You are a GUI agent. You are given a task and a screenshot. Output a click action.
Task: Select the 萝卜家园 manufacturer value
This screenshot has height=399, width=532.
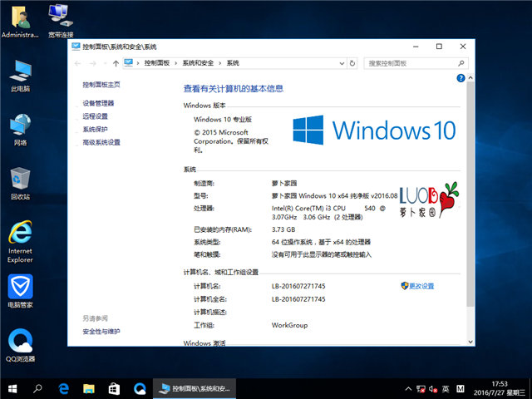[284, 184]
